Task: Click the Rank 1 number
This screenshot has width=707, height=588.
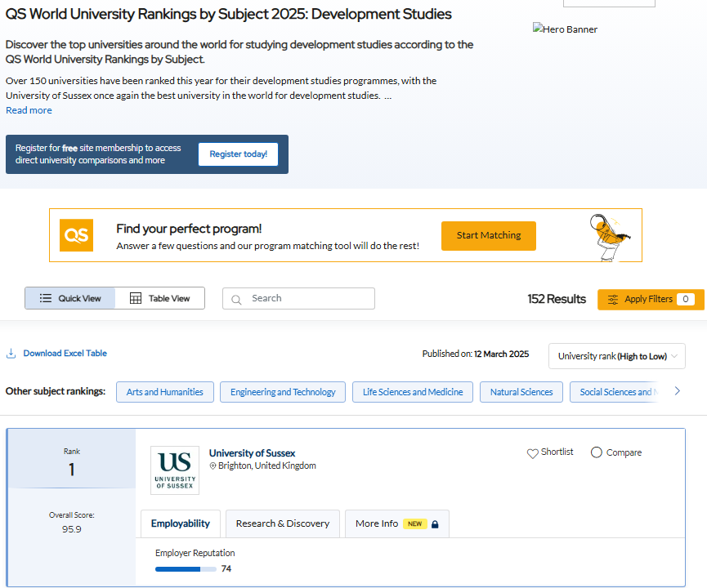Action: tap(72, 470)
